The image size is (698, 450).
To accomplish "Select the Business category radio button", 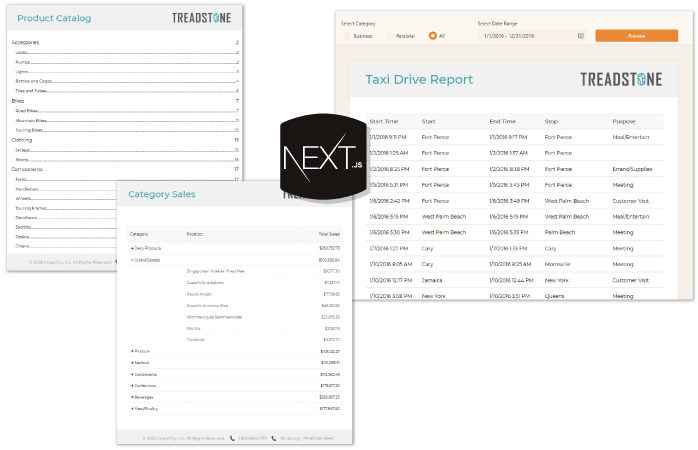I will 347,36.
